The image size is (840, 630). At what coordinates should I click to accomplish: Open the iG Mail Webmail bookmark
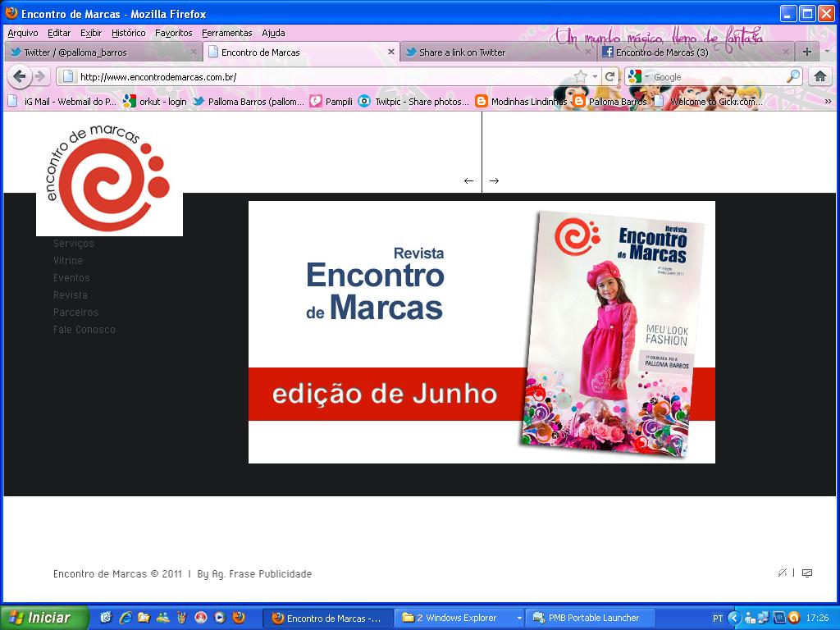(x=62, y=101)
